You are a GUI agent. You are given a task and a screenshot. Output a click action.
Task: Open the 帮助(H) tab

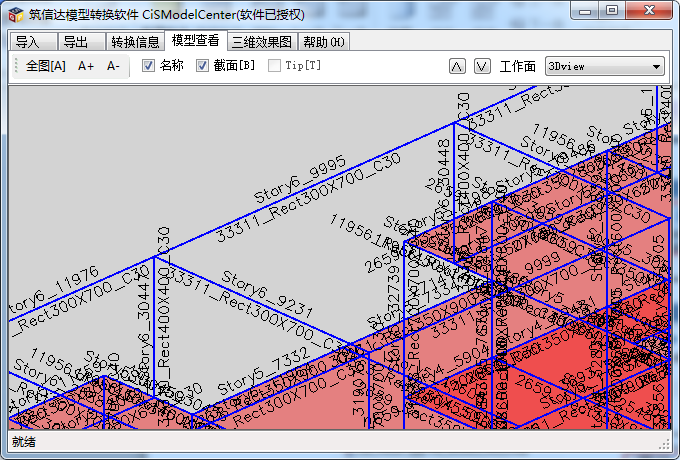(x=324, y=42)
